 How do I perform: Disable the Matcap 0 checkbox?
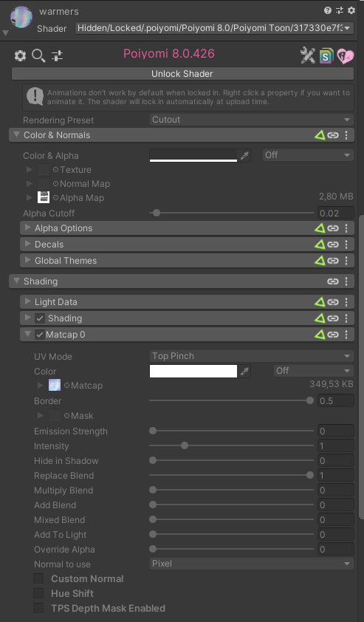point(40,335)
